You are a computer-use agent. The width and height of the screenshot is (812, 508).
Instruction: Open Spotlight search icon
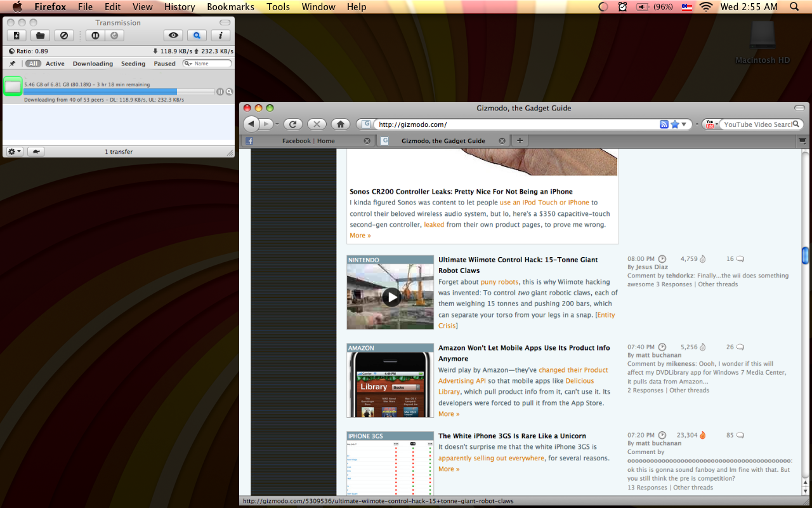[794, 7]
